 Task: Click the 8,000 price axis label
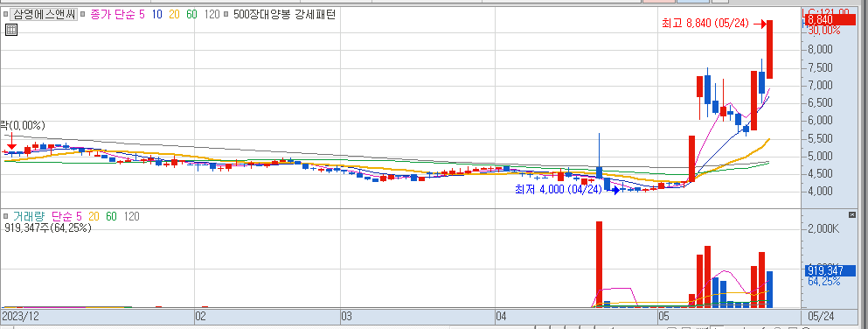click(x=821, y=49)
